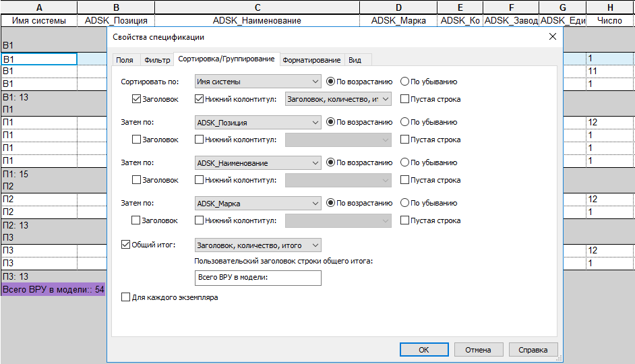635x364 pixels.
Task: Click the ADSK_Позиция header cell
Action: 116,21
